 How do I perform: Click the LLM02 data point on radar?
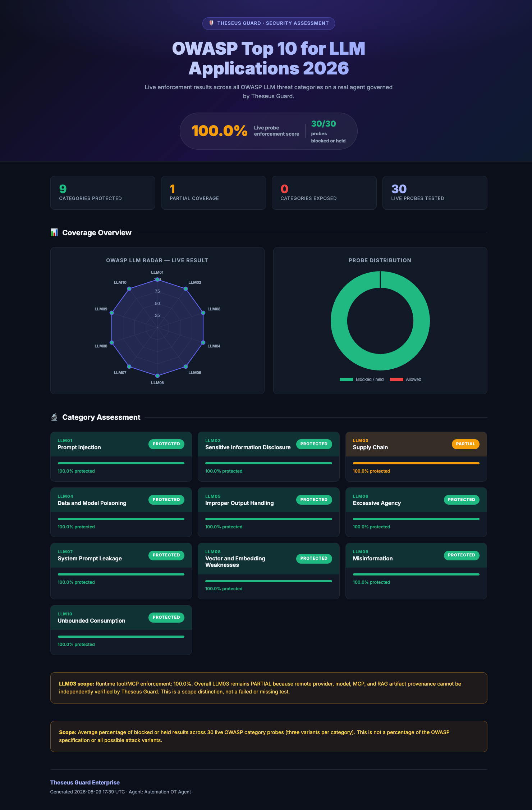(x=186, y=289)
